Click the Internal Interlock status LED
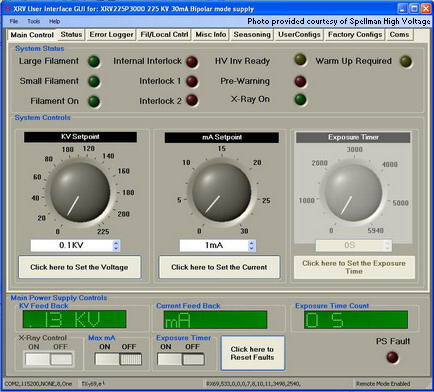 [x=192, y=62]
